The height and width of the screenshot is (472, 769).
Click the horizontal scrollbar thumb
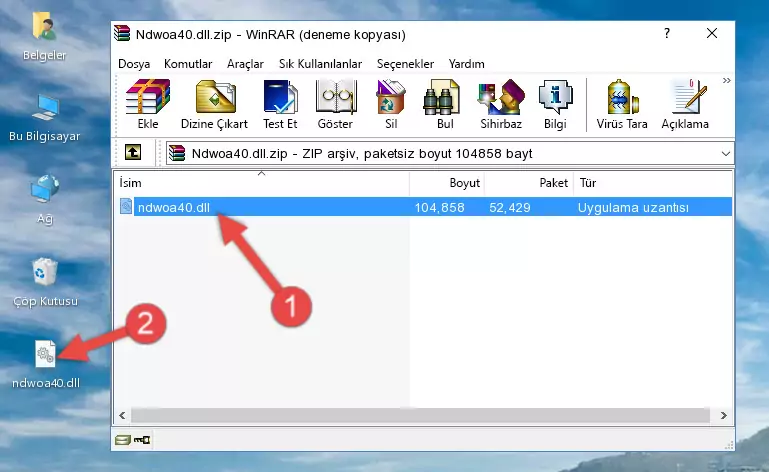420,416
